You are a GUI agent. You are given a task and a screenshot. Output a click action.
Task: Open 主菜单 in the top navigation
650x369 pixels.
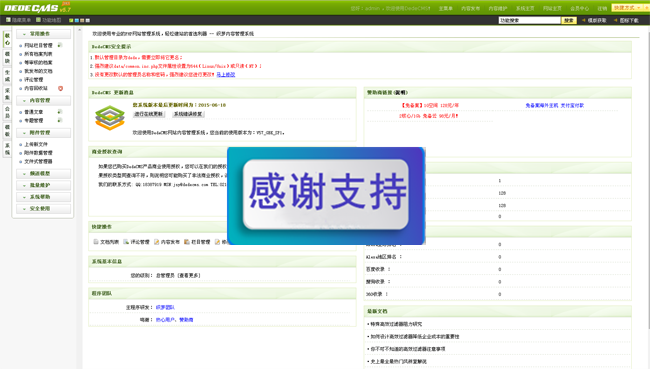tap(446, 8)
